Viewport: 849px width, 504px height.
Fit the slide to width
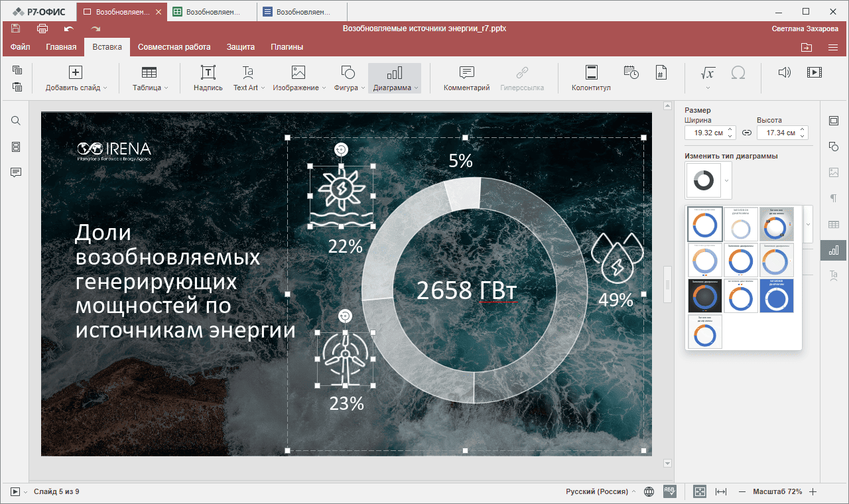[722, 491]
